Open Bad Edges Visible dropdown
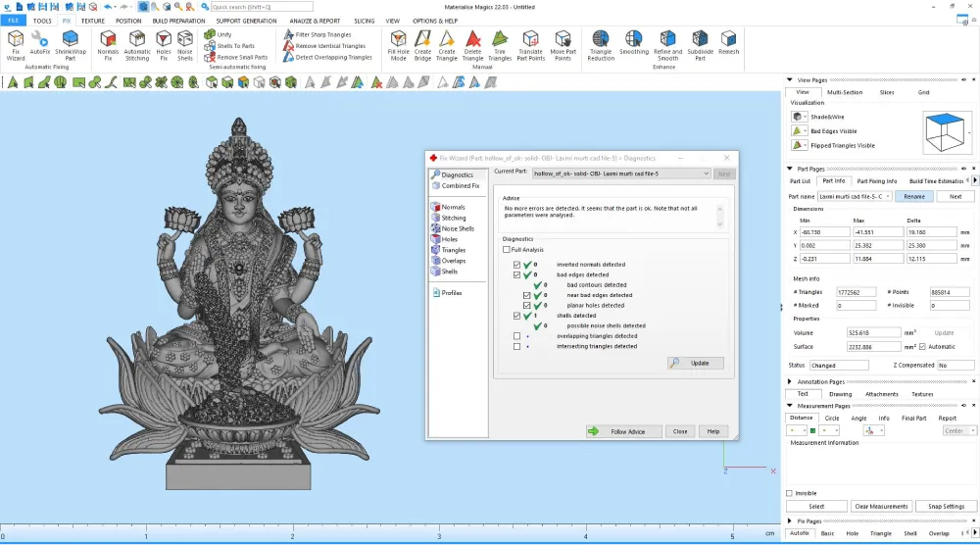 [805, 131]
